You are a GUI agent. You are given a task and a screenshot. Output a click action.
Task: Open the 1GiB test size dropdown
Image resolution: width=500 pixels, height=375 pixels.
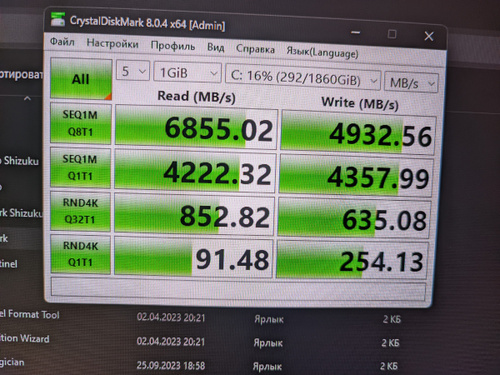[187, 72]
